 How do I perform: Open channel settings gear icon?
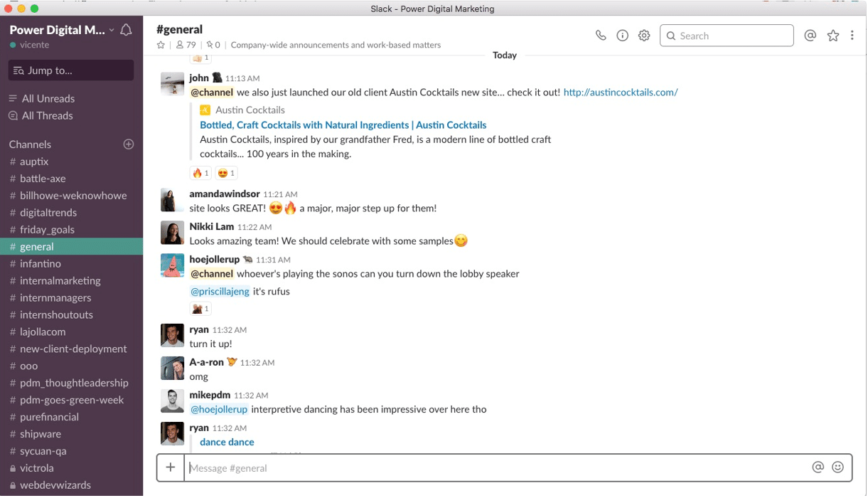[x=644, y=36]
